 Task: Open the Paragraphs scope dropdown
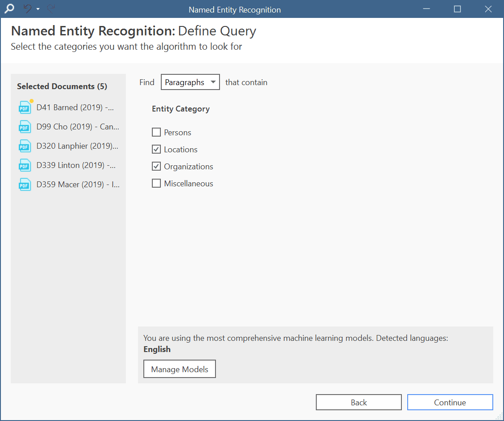190,82
